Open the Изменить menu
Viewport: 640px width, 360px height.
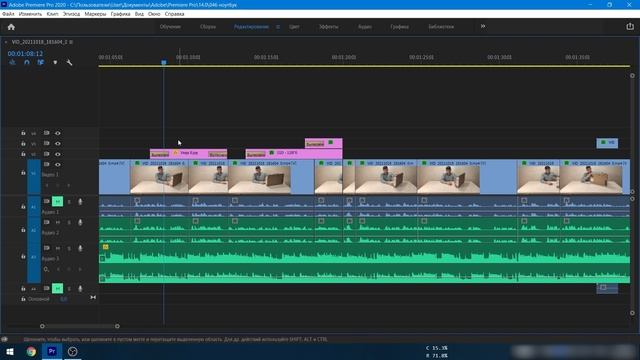pyautogui.click(x=30, y=14)
